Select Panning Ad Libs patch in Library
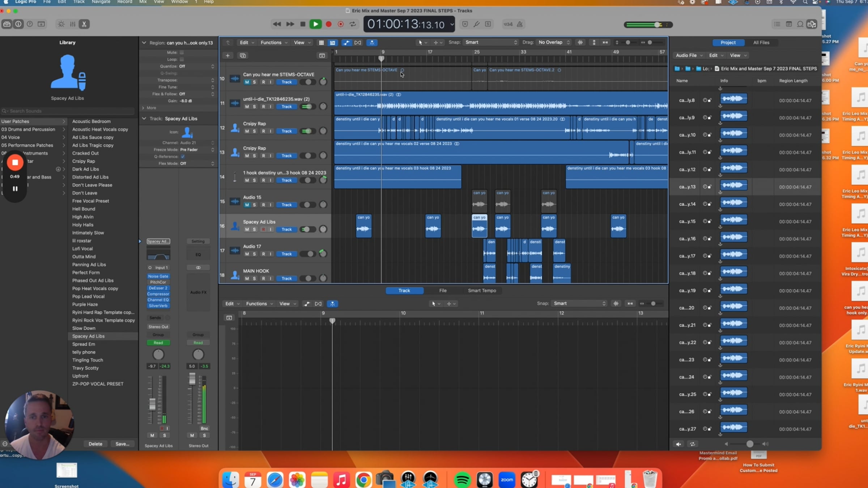 (89, 265)
